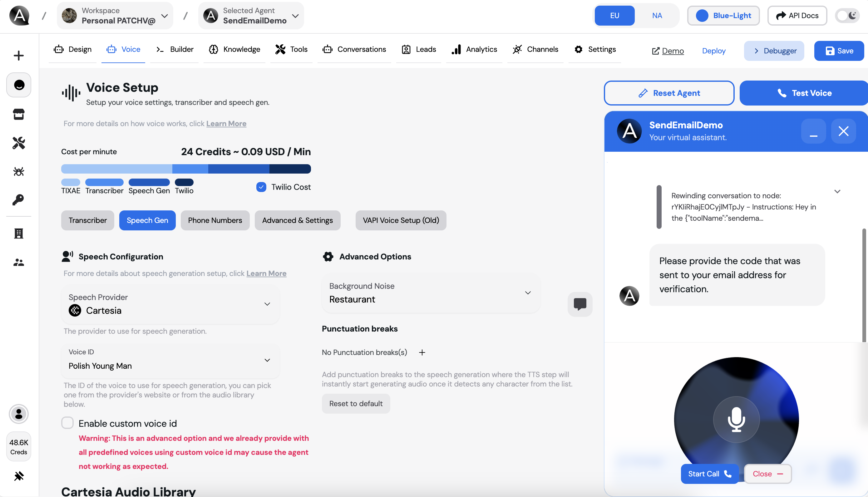
Task: Open the marketplace store icon in sidebar
Action: coord(19,114)
